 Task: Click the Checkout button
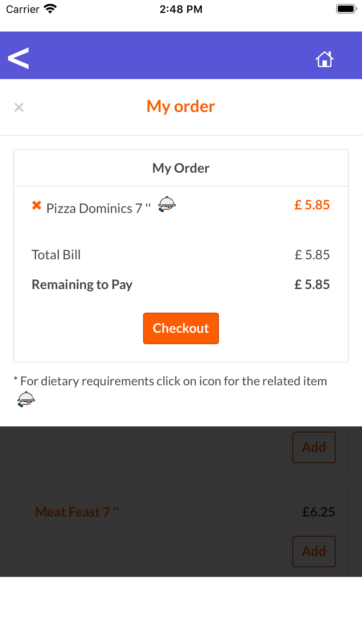coord(181,328)
